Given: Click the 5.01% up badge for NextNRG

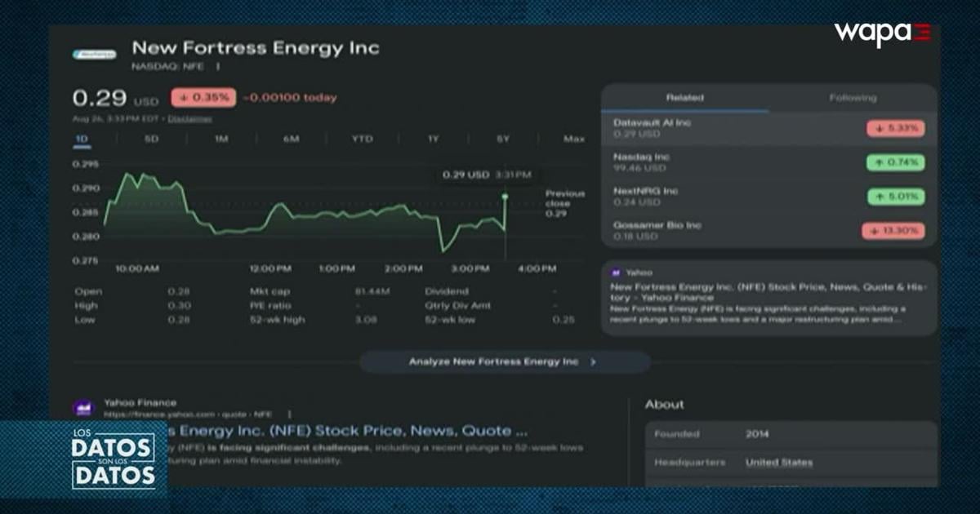Looking at the screenshot, I should point(895,197).
